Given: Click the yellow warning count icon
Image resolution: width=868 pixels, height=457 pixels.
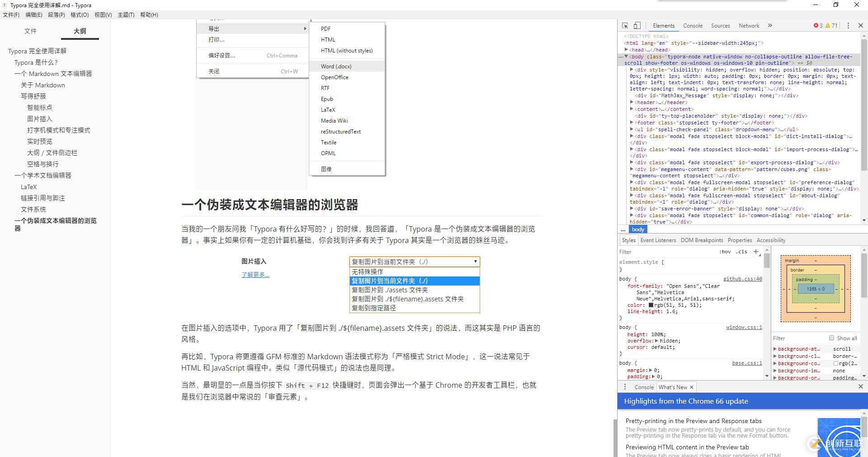Looking at the screenshot, I should (828, 26).
